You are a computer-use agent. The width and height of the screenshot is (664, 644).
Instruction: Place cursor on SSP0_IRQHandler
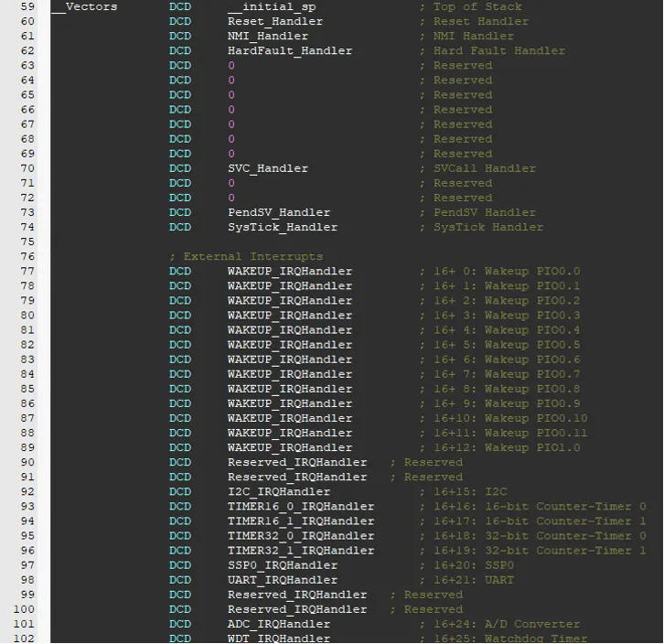click(x=282, y=565)
